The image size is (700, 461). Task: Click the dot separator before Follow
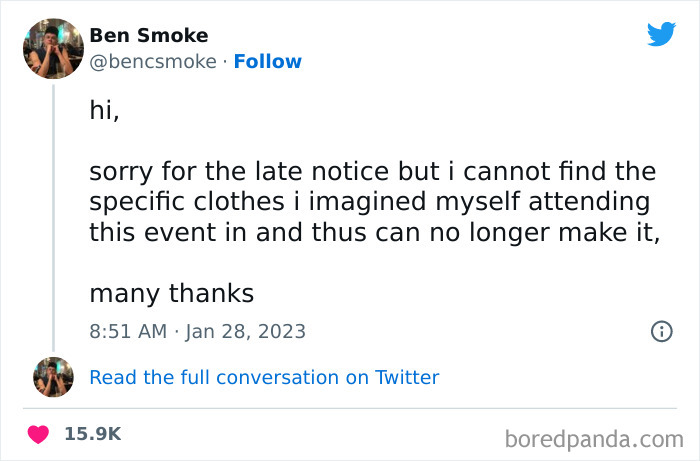pyautogui.click(x=225, y=62)
